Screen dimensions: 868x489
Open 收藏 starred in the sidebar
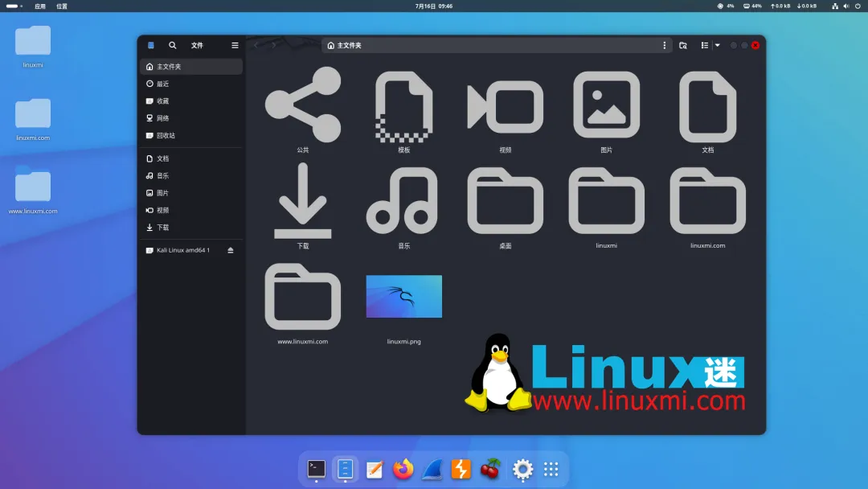(x=191, y=101)
